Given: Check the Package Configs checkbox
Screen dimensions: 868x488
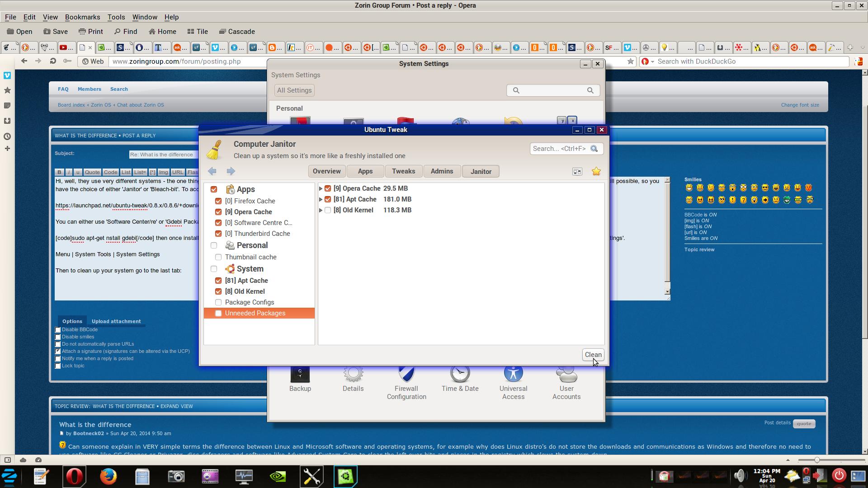Looking at the screenshot, I should coord(218,302).
